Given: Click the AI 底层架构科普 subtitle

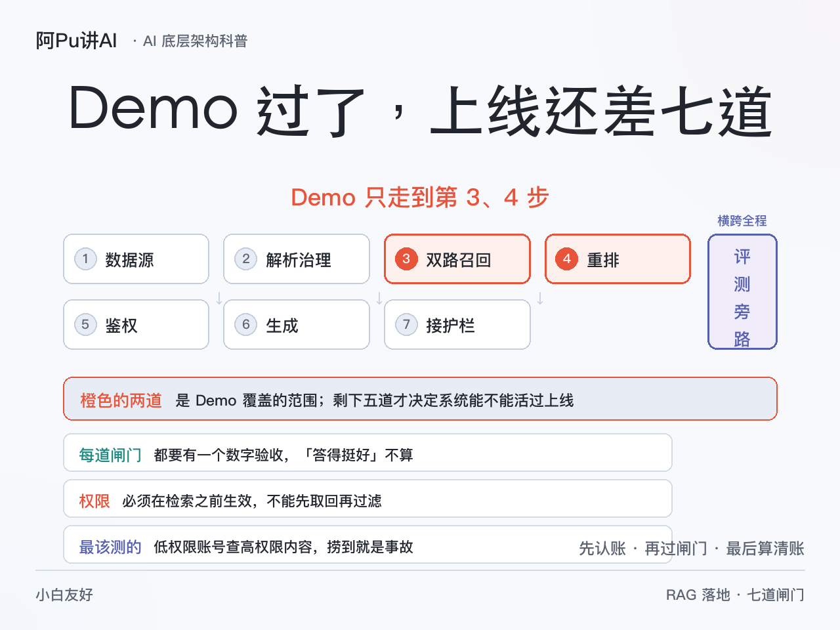Looking at the screenshot, I should click(x=195, y=41).
